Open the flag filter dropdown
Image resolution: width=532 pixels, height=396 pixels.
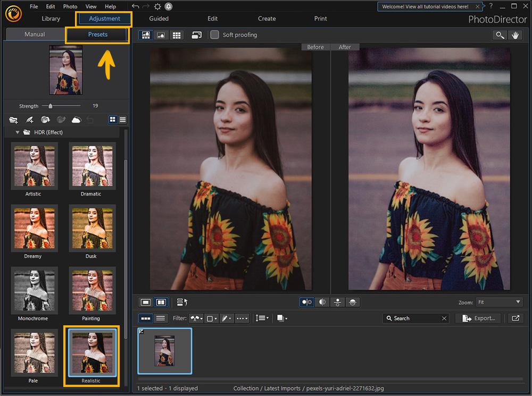(196, 318)
